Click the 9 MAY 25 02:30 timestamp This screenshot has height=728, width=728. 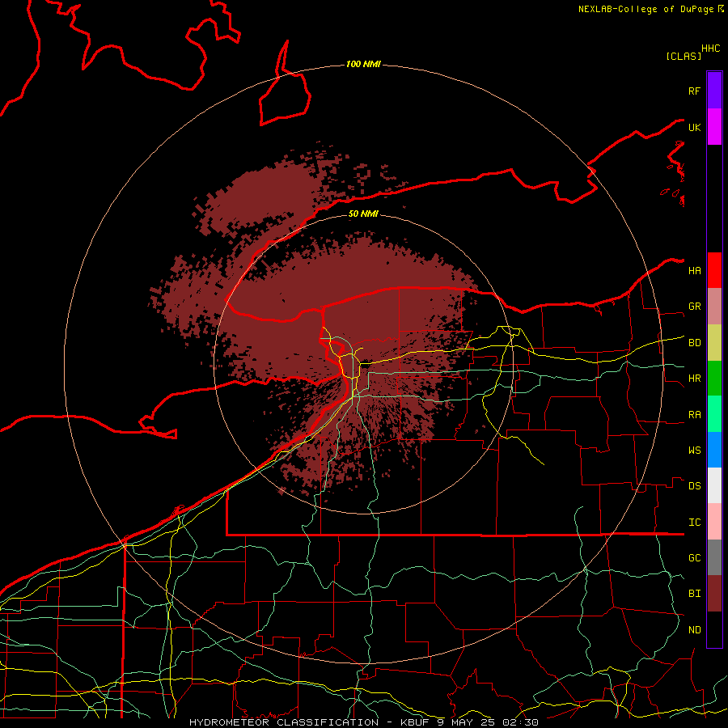point(488,722)
